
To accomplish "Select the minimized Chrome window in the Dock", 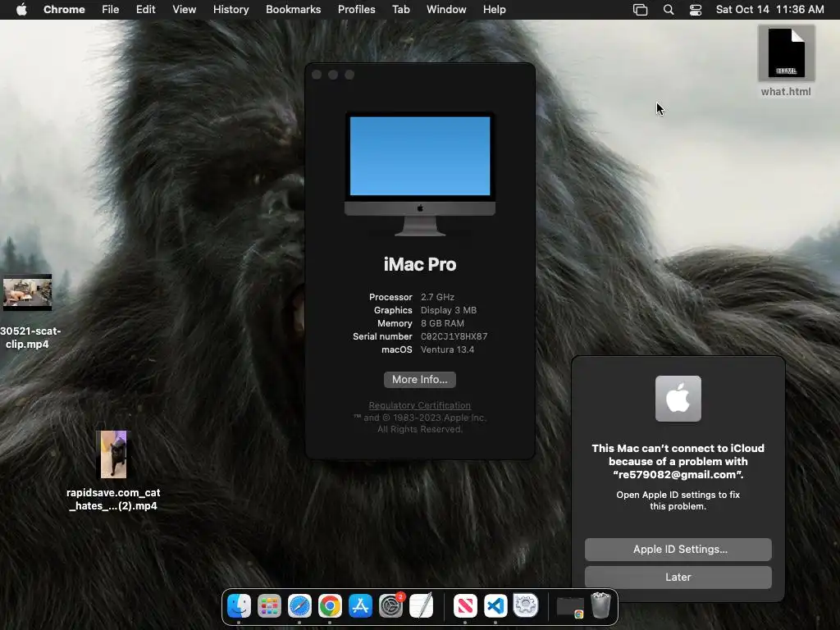I will tap(570, 607).
